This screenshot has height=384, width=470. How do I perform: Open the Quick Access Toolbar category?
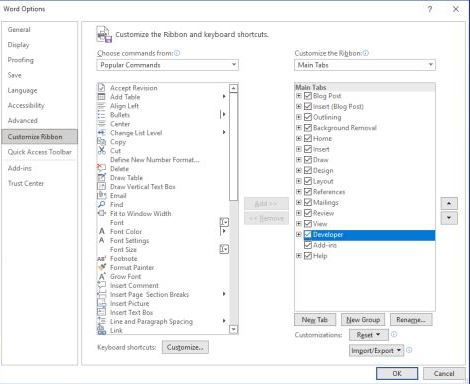coord(40,152)
